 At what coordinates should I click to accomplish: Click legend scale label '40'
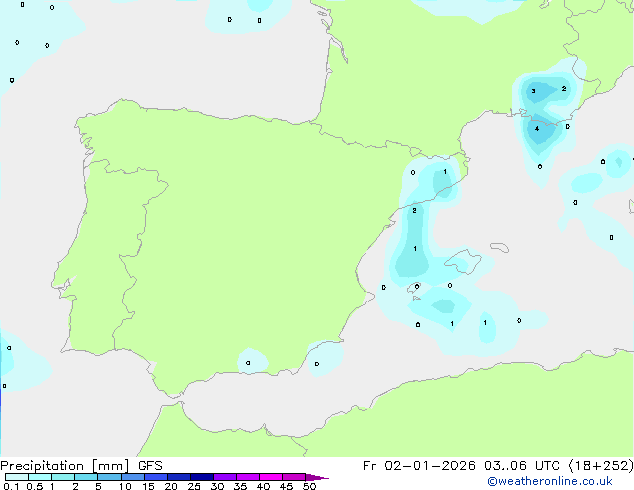pyautogui.click(x=263, y=486)
